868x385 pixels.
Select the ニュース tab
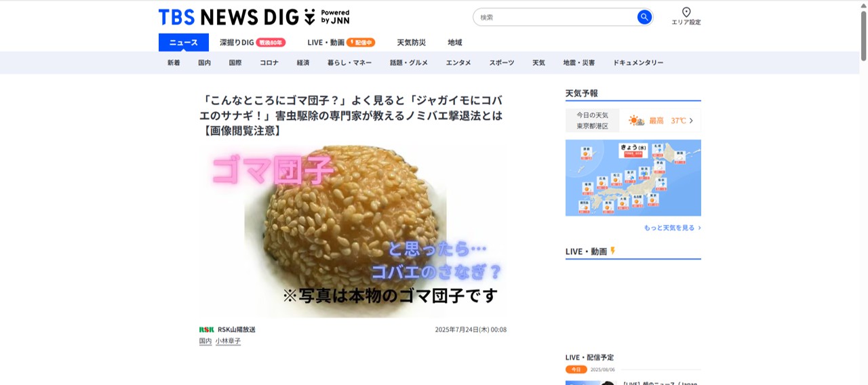coord(184,43)
